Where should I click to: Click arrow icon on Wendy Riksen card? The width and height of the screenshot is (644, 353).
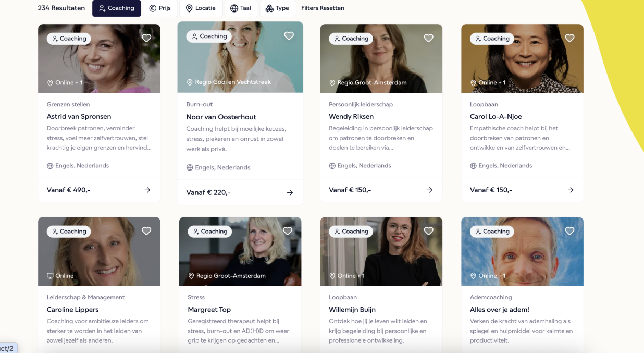click(x=429, y=190)
